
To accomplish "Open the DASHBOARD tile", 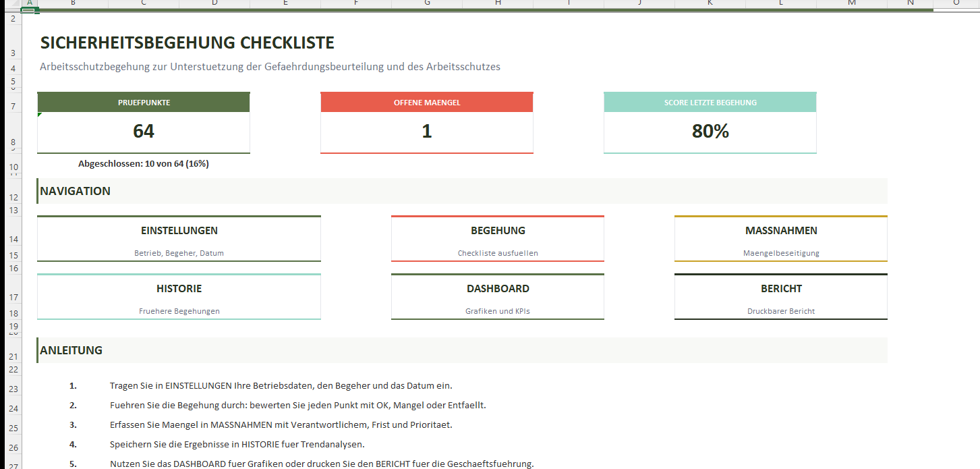I will coord(497,296).
